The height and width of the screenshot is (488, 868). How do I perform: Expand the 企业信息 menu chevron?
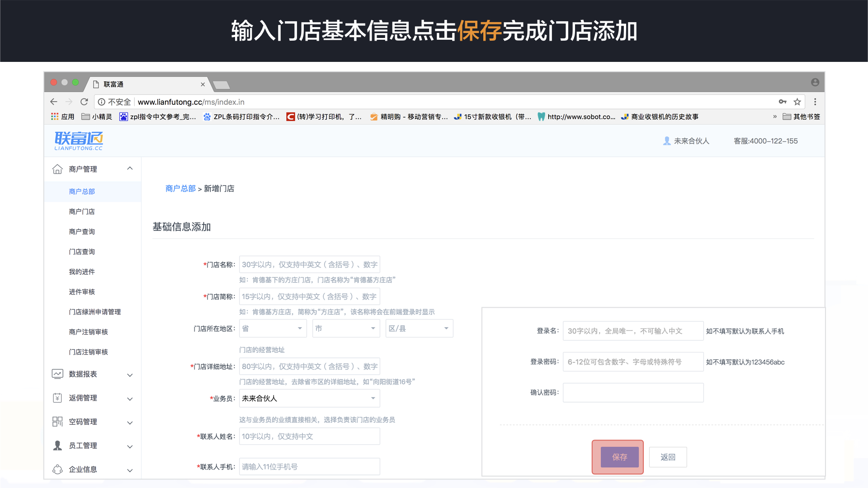coord(130,470)
